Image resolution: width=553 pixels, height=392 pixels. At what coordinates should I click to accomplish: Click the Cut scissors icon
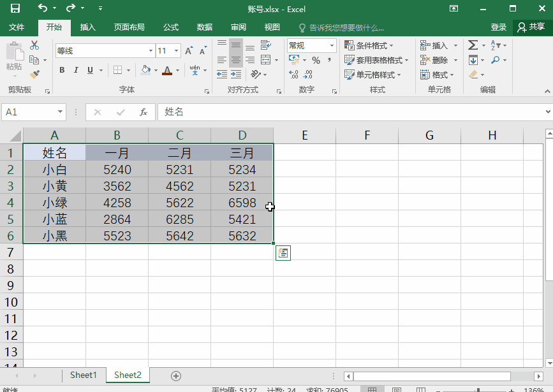[34, 45]
